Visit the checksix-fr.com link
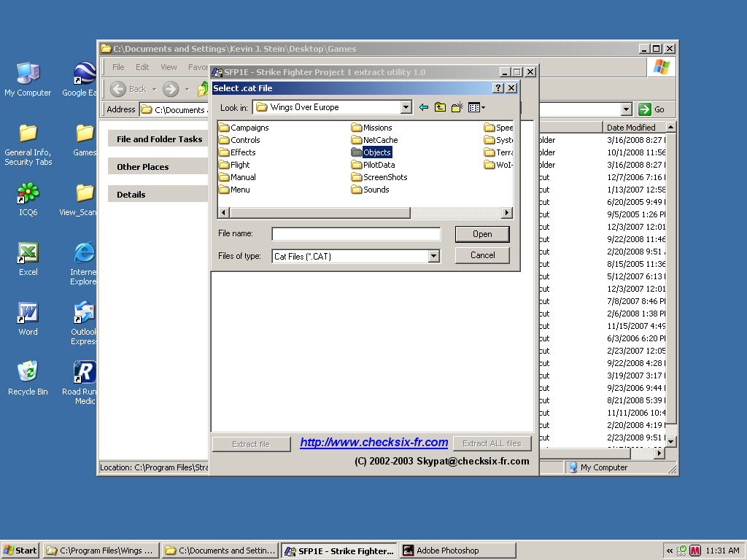Screen dimensions: 747x560 point(374,443)
